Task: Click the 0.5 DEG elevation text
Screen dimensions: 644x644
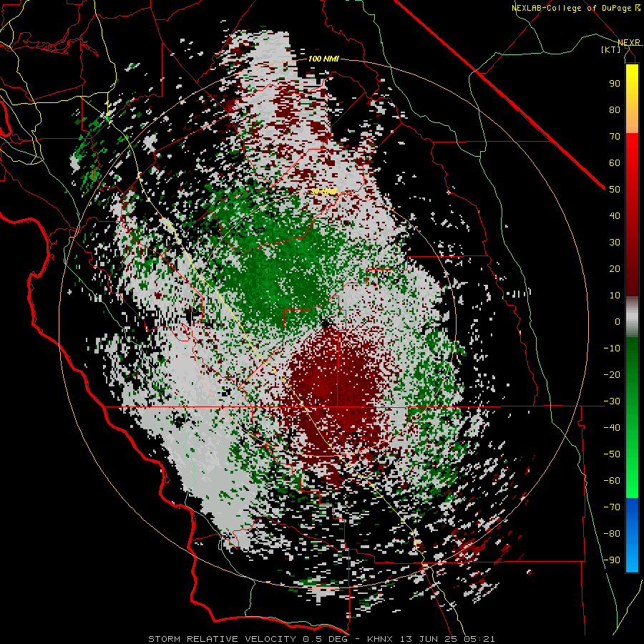Action: (326, 639)
